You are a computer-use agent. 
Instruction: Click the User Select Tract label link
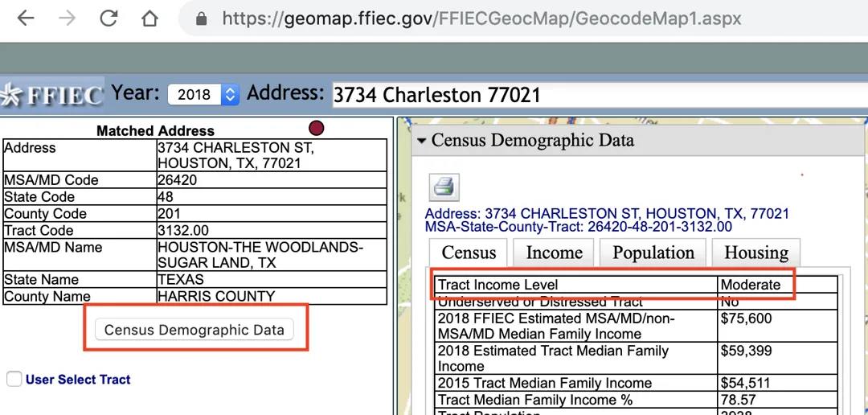[x=78, y=380]
